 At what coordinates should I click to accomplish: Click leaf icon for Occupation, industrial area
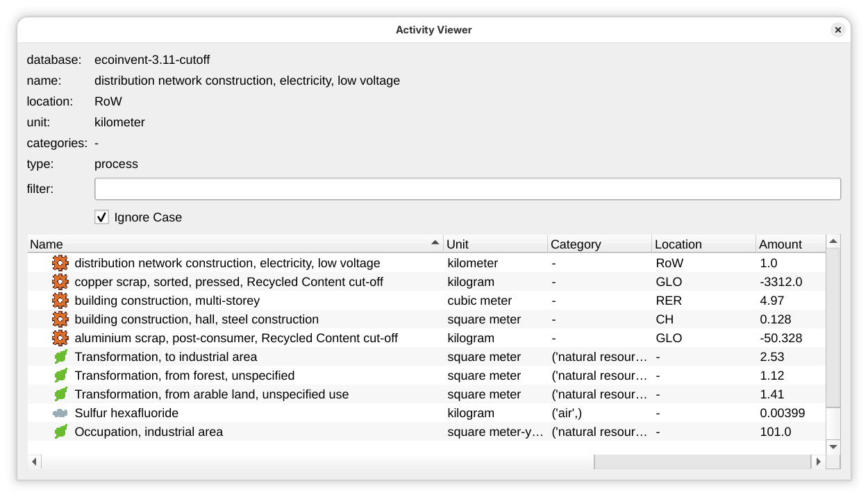point(60,432)
